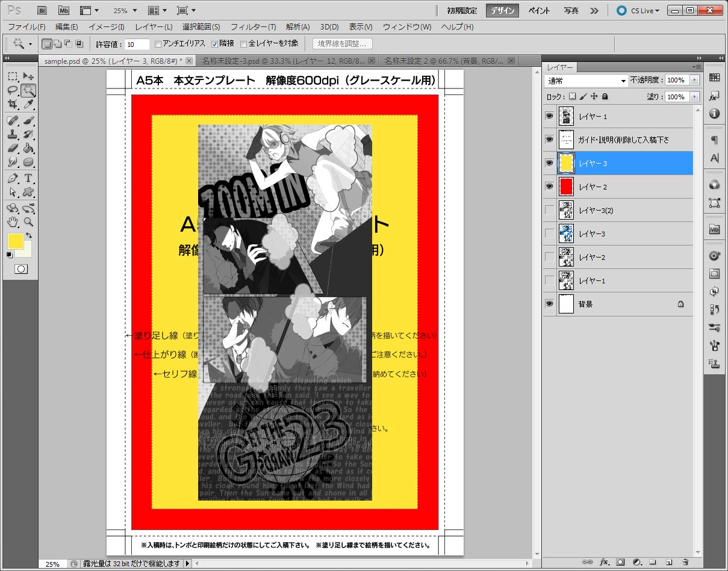
Task: Select the Move tool
Action: [x=28, y=76]
